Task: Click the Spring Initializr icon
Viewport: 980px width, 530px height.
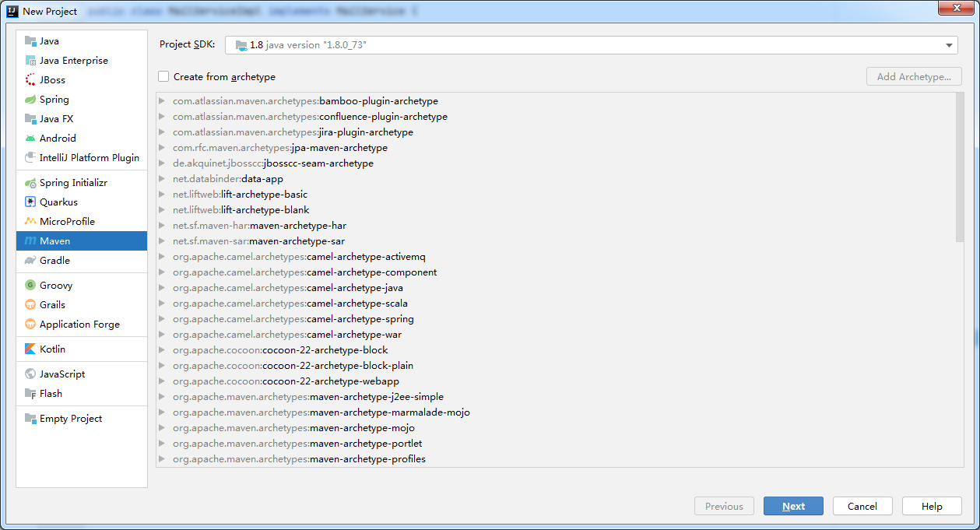Action: pyautogui.click(x=30, y=183)
